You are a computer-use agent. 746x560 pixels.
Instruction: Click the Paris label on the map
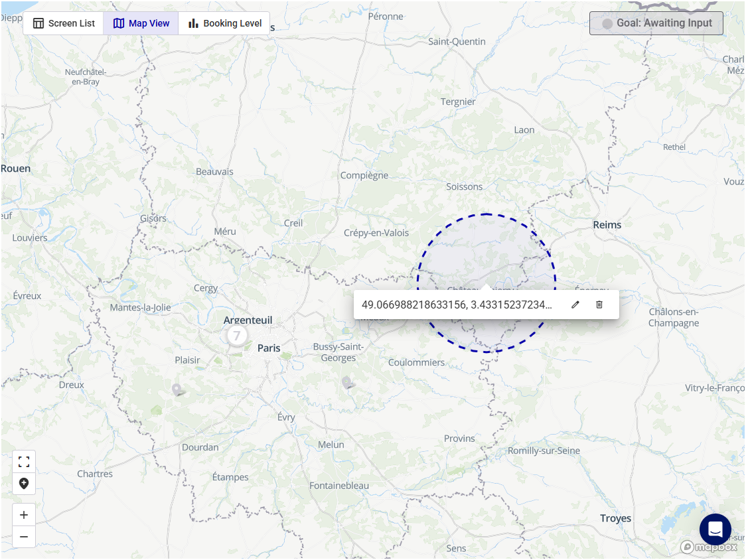[269, 348]
